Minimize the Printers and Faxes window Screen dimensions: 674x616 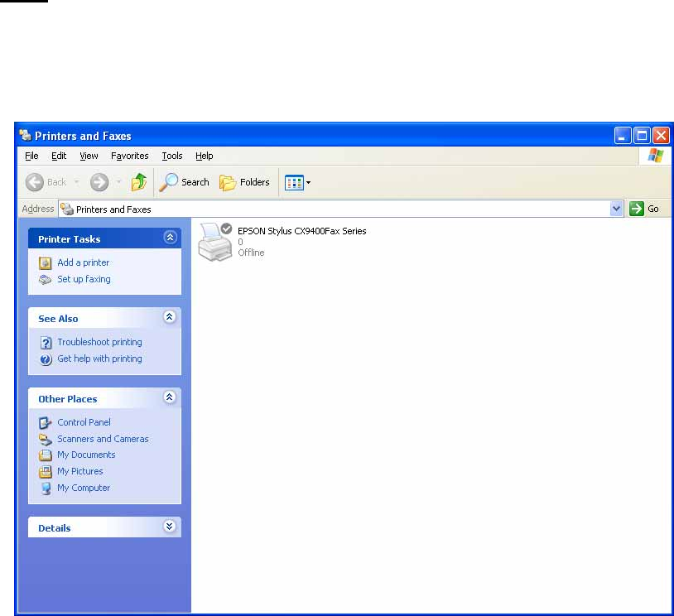point(623,136)
